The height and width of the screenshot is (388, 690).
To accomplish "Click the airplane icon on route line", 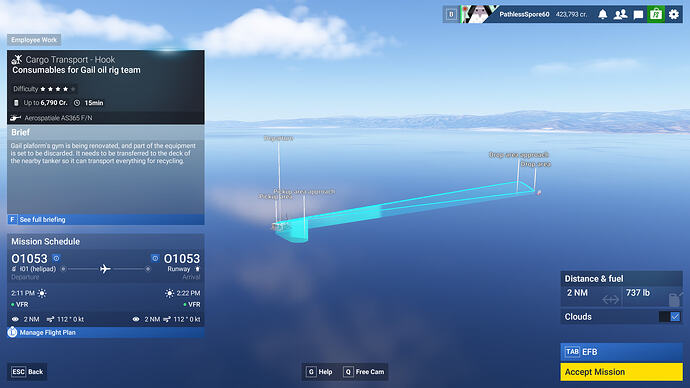I will tap(105, 268).
